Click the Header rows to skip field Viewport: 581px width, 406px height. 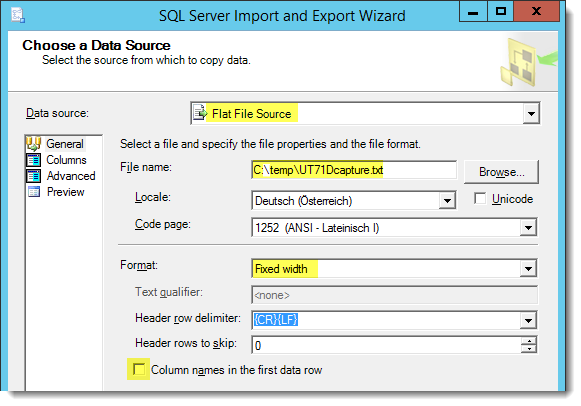click(x=386, y=345)
